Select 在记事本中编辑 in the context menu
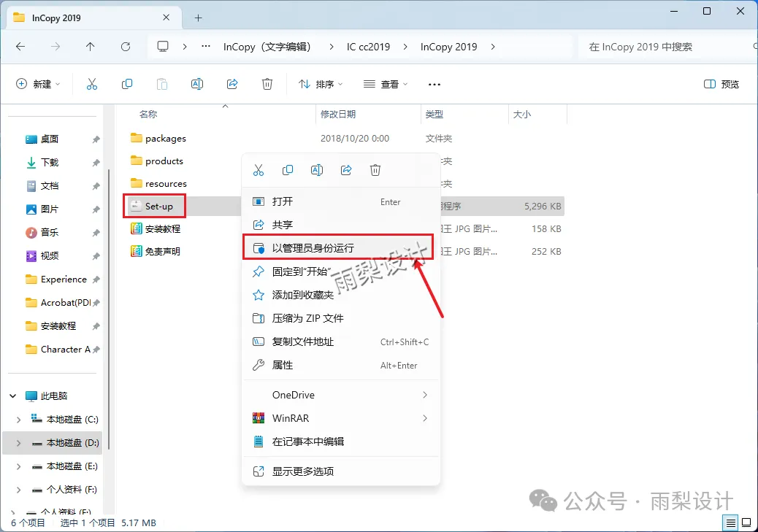 [x=341, y=442]
